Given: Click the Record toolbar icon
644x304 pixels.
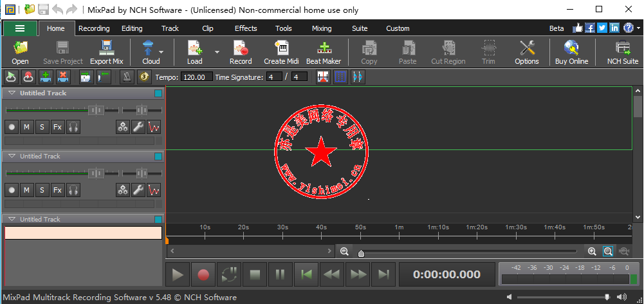Looking at the screenshot, I should point(241,53).
